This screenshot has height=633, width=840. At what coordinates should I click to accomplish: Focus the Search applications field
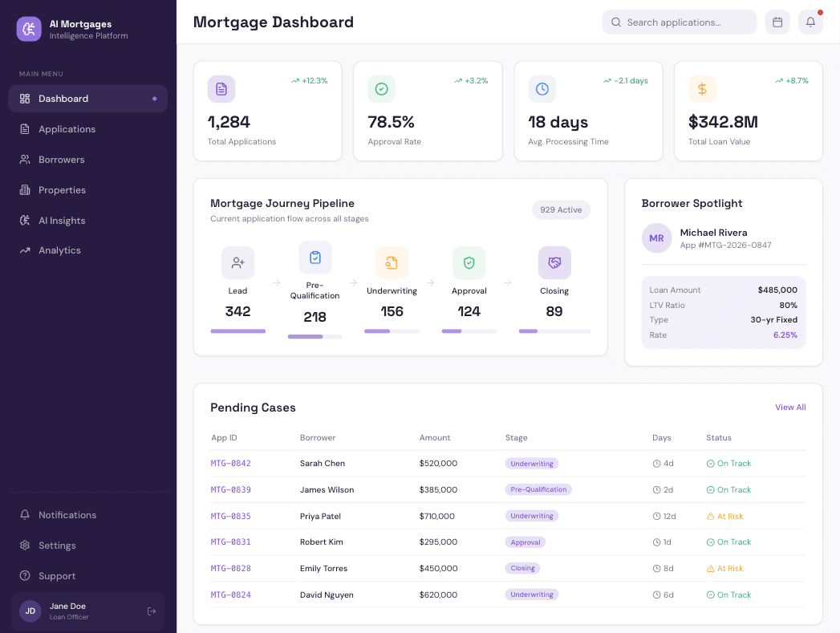click(680, 22)
